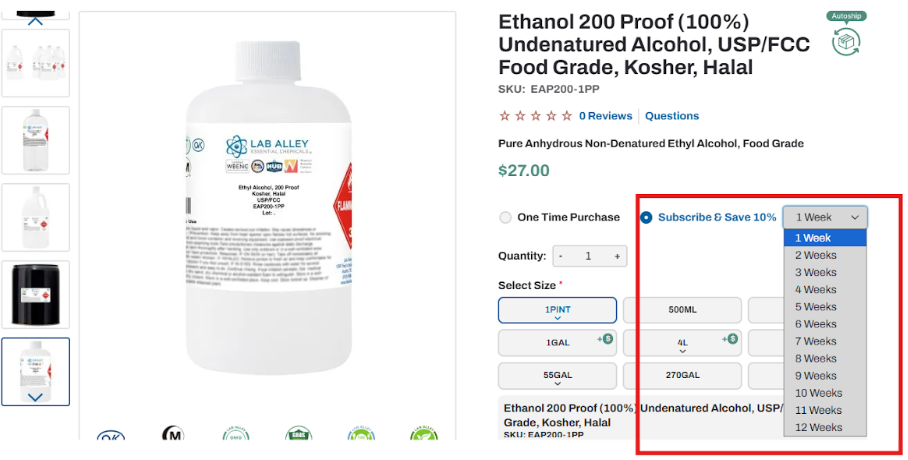Expand the 55GAL size option
Image resolution: width=908 pixels, height=460 pixels.
(557, 376)
